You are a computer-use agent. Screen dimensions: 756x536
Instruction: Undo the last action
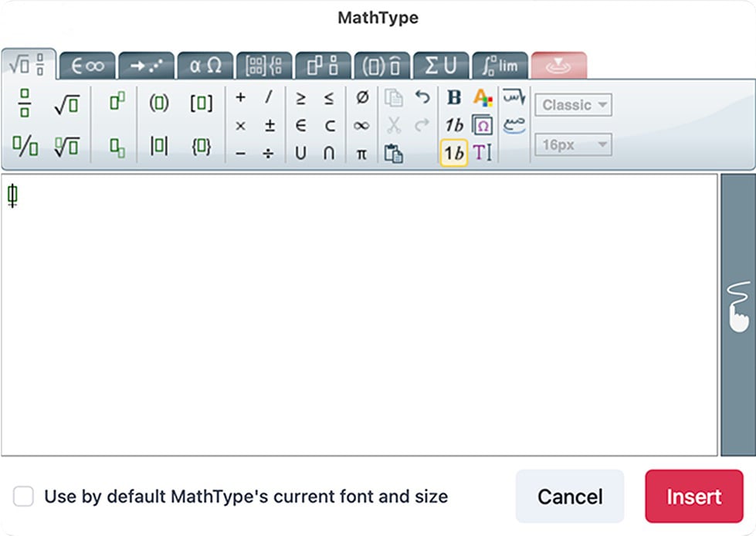click(422, 97)
